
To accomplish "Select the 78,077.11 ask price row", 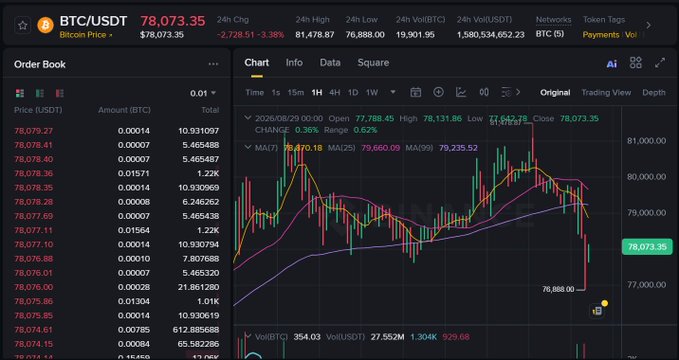I will 116,230.
